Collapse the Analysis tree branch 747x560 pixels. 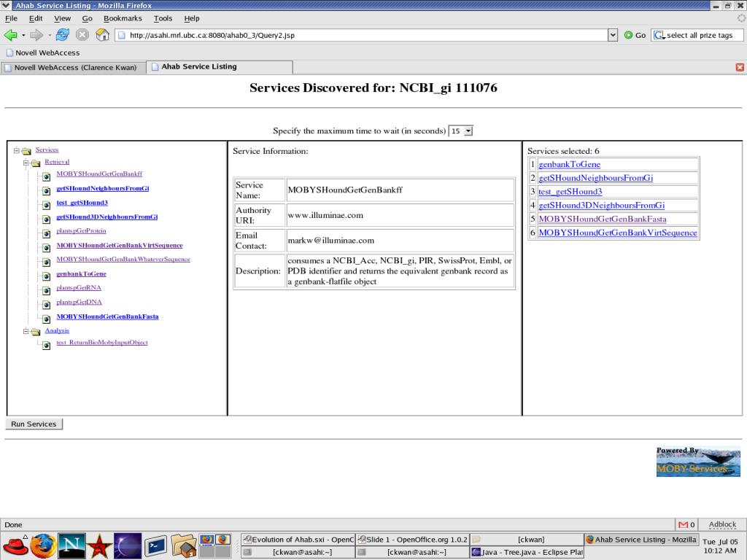(x=26, y=331)
